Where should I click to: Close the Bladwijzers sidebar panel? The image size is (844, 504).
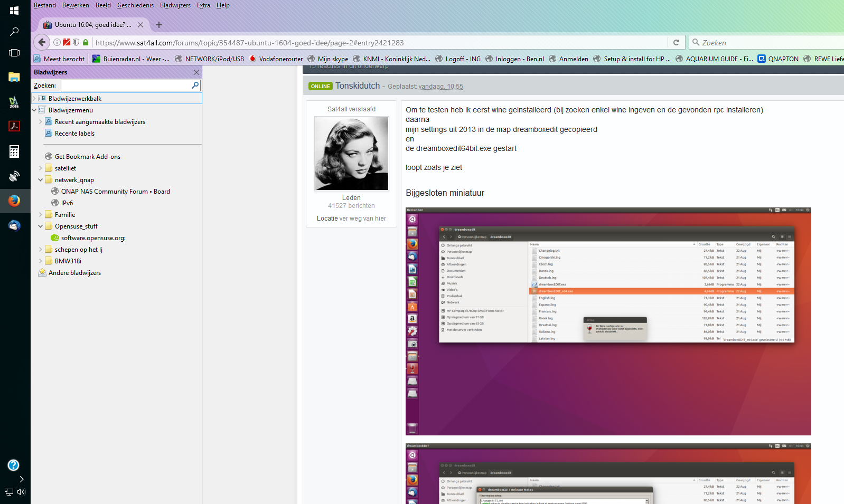pos(196,72)
